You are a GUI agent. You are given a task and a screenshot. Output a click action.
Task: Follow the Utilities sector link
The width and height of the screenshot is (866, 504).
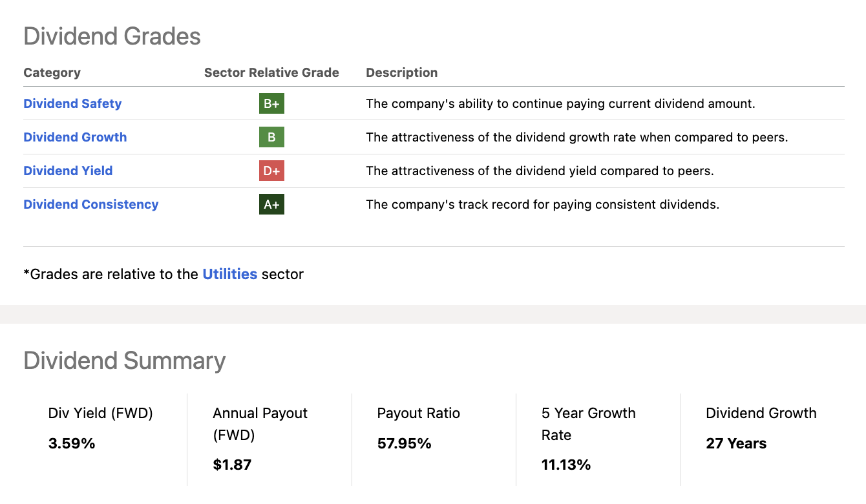pos(229,274)
